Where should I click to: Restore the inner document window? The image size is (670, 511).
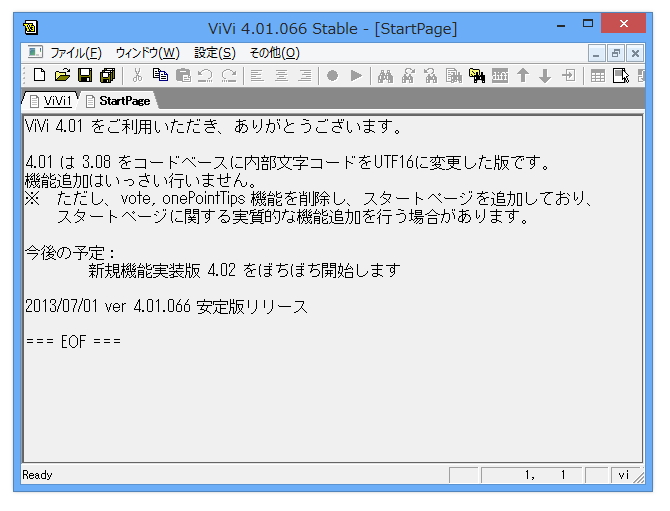click(616, 53)
